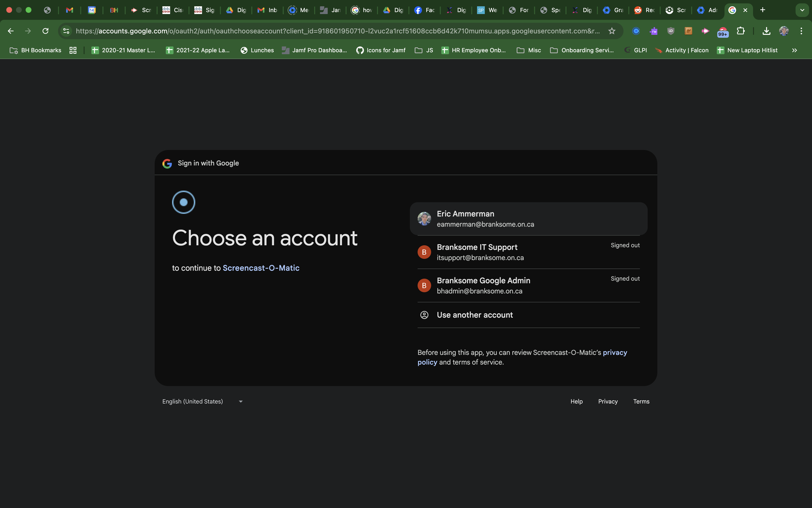The height and width of the screenshot is (508, 812).
Task: Open the Screencast-O-Matic link
Action: [x=261, y=268]
